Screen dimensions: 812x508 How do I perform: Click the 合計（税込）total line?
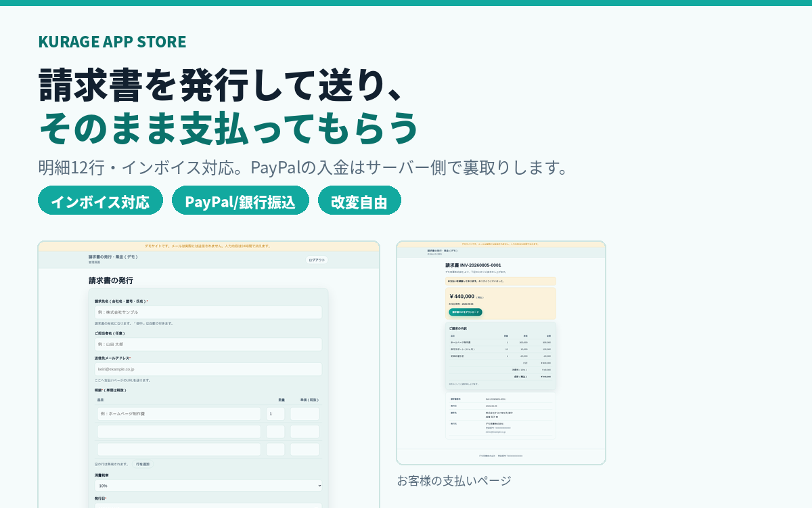(501, 377)
